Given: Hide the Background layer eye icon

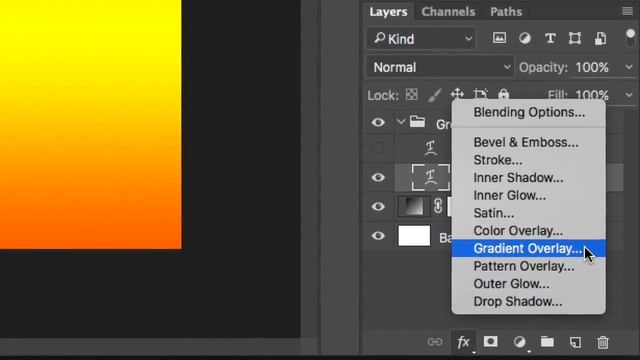Looking at the screenshot, I should pos(378,236).
